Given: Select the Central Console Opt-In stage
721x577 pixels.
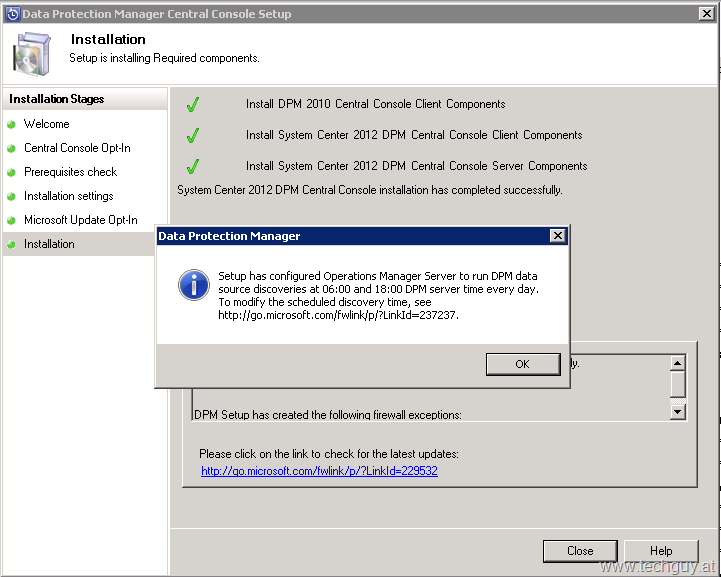Looking at the screenshot, I should point(77,148).
